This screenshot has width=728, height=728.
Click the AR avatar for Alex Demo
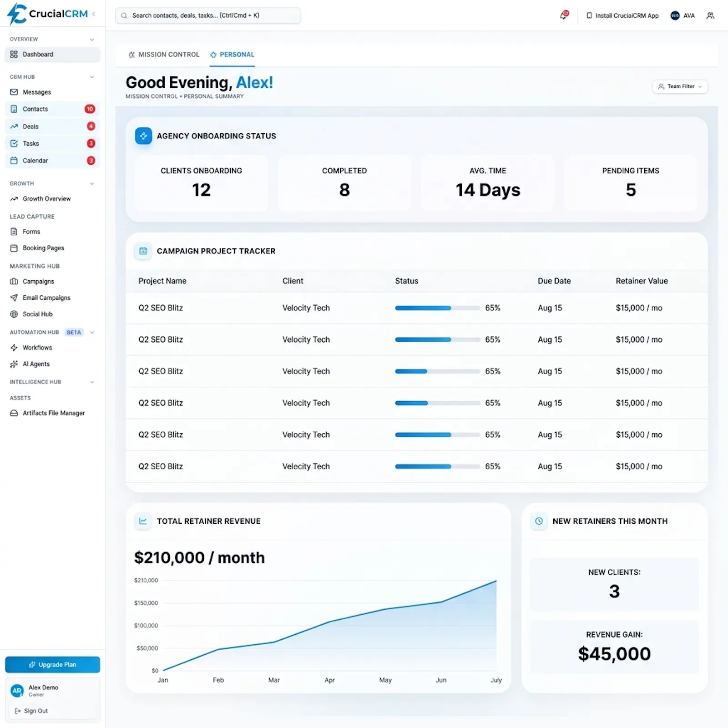17,691
